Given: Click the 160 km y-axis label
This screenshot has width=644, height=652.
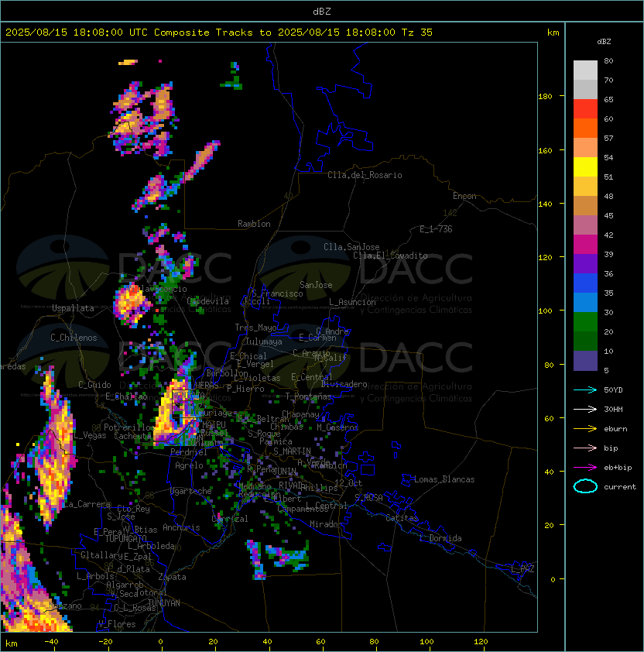Looking at the screenshot, I should click(x=545, y=150).
